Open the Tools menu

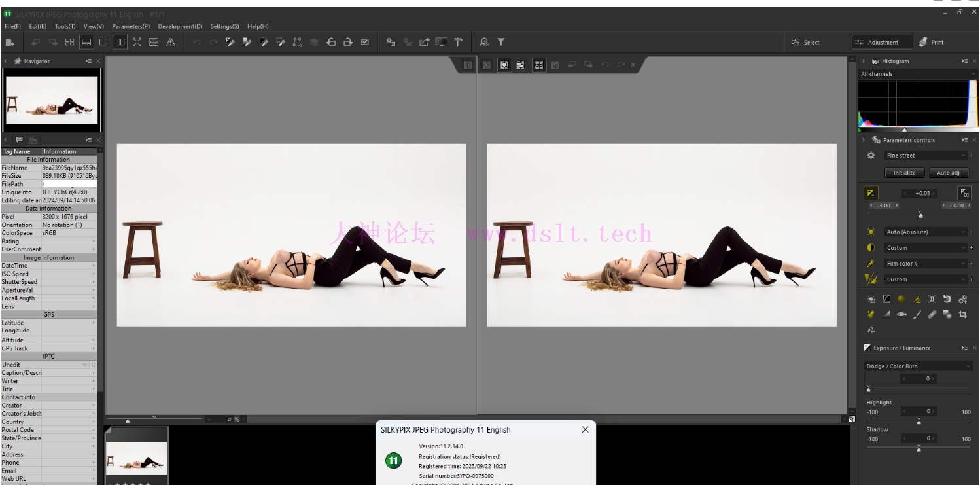pos(65,26)
